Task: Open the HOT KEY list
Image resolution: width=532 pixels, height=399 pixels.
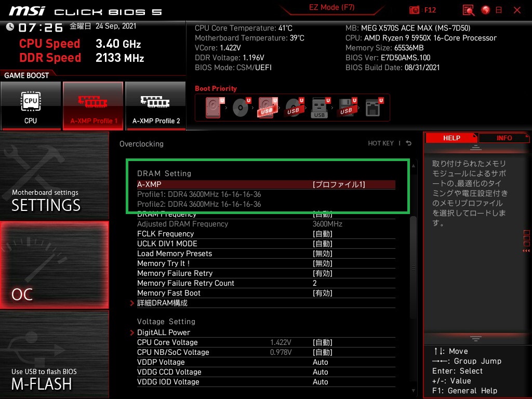Action: 381,143
